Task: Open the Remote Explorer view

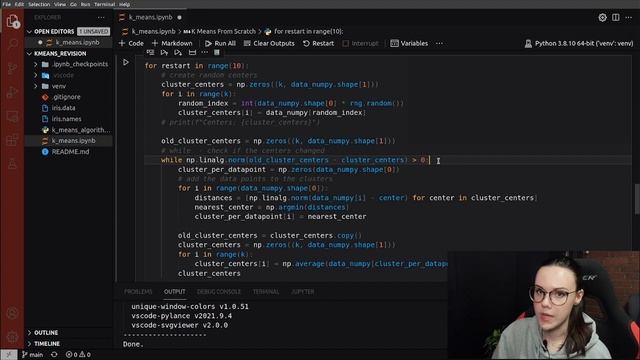Action: click(x=12, y=116)
